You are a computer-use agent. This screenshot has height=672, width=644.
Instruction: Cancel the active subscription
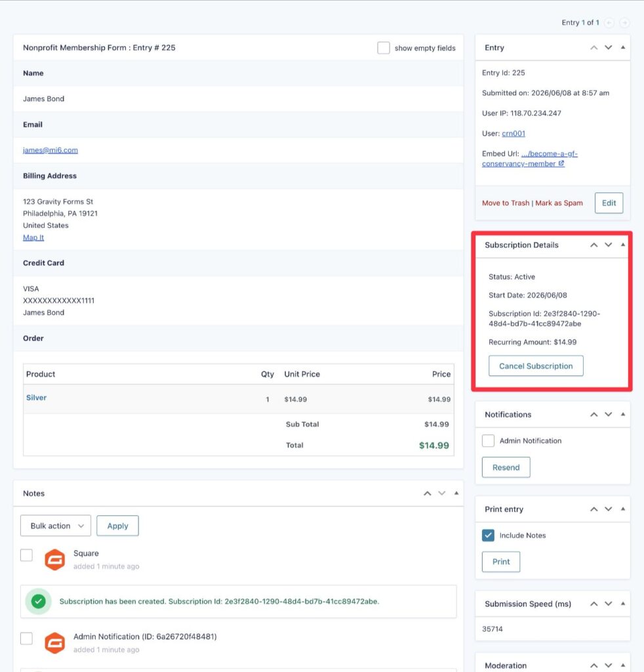tap(536, 366)
